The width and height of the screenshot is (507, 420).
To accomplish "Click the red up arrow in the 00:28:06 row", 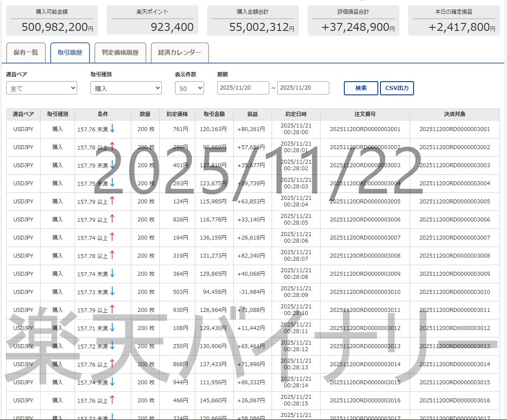I will tap(112, 237).
